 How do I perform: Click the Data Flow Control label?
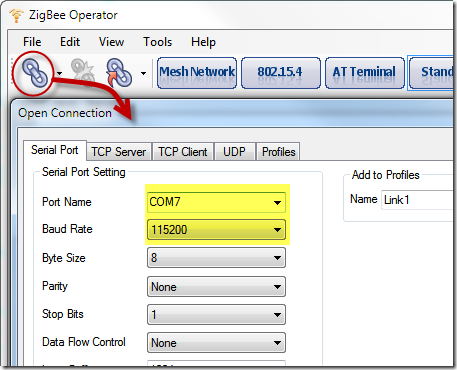(84, 342)
